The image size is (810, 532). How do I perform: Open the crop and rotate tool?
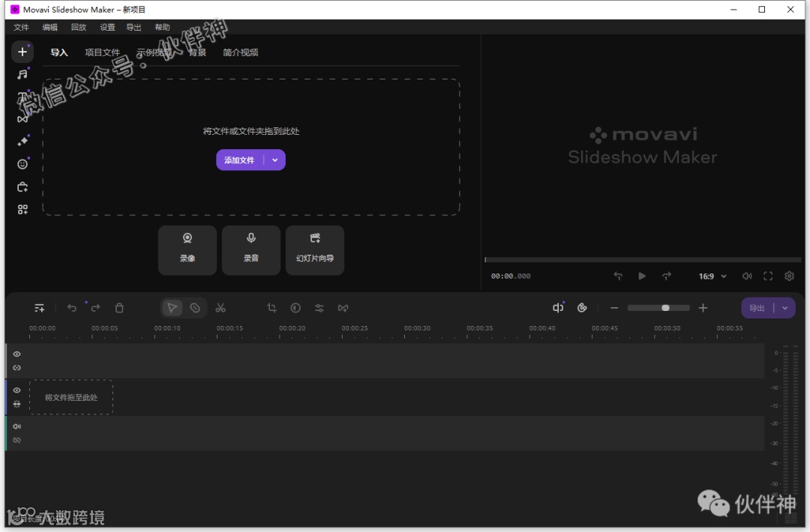tap(271, 308)
